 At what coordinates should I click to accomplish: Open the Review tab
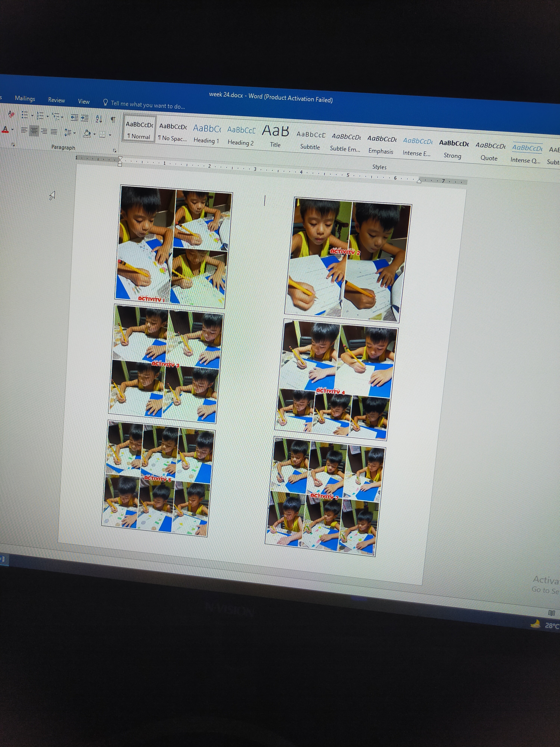coord(56,100)
